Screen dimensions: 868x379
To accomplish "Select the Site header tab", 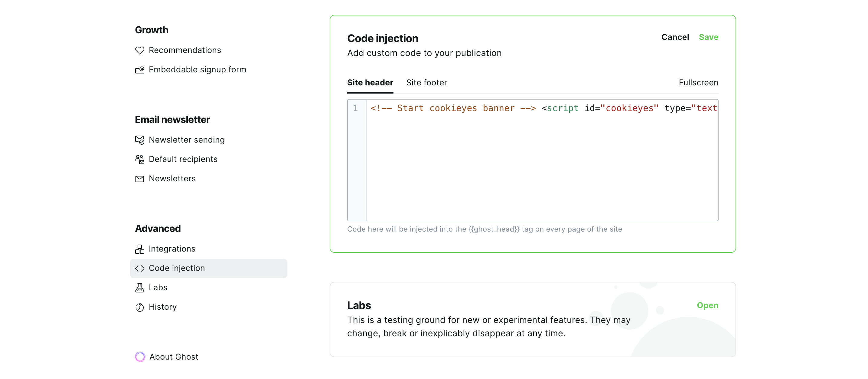I will 370,83.
